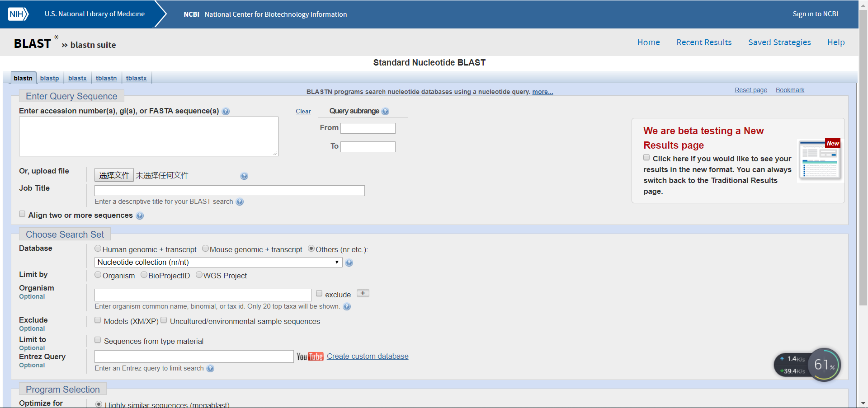Open the 'more...' link about BLASTN programs
The image size is (868, 408).
542,92
